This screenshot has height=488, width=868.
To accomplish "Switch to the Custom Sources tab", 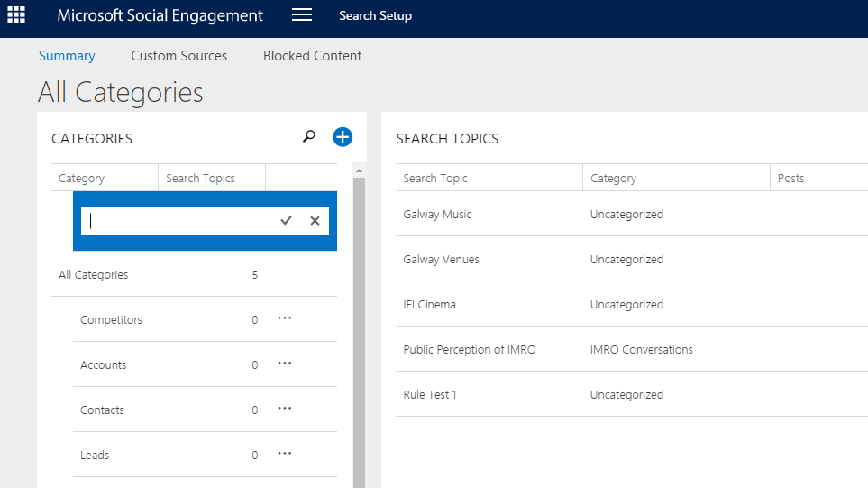I will 178,56.
